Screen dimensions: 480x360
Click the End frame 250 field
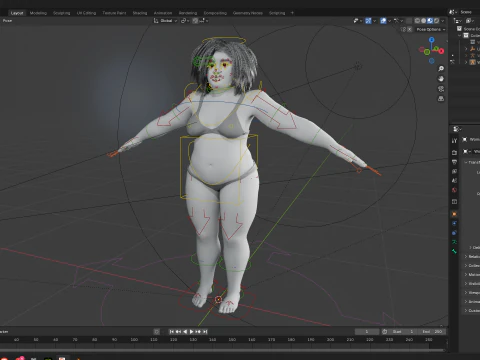click(x=432, y=332)
